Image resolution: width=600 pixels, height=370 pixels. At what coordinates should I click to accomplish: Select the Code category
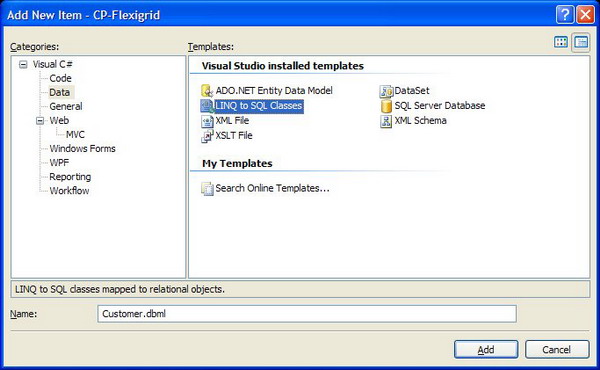tap(60, 78)
